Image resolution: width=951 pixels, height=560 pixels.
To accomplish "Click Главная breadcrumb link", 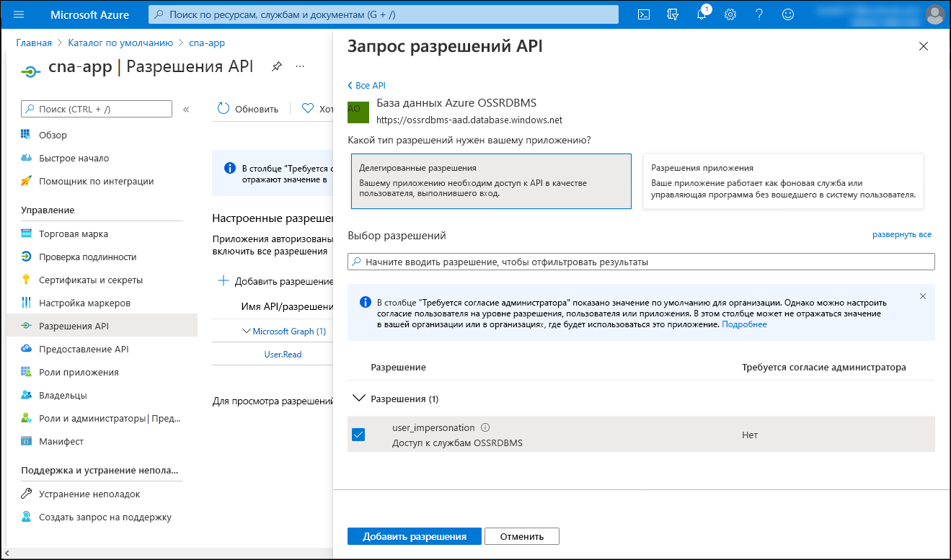I will tap(34, 43).
